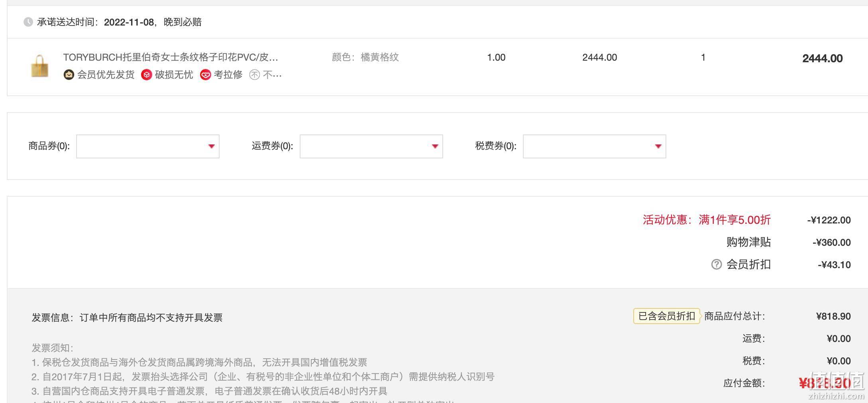Open the 税费券(0) dropdown
The image size is (868, 403).
594,146
